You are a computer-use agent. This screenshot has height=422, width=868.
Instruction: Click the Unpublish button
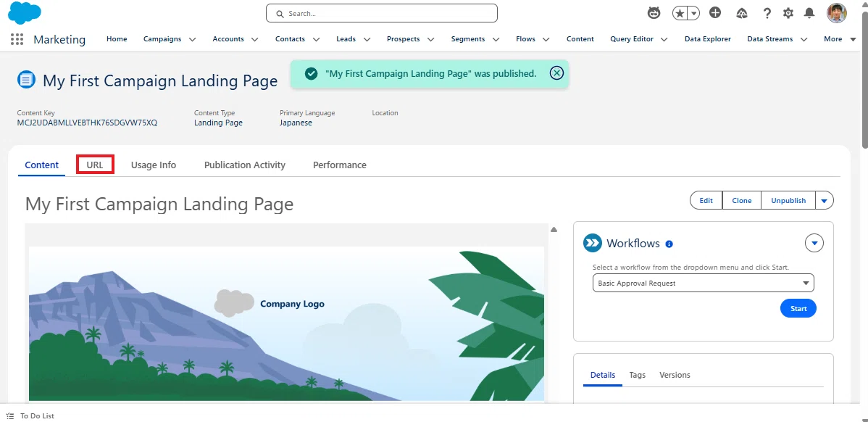[x=788, y=200]
